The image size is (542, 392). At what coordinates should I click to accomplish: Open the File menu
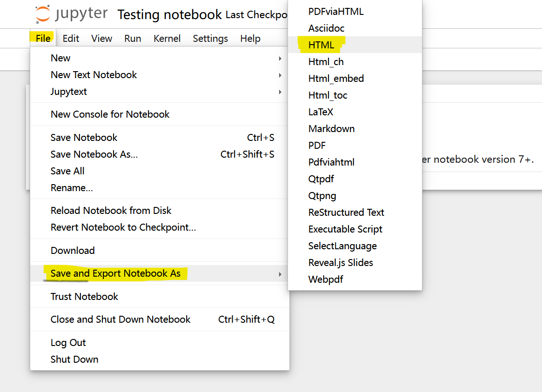43,38
